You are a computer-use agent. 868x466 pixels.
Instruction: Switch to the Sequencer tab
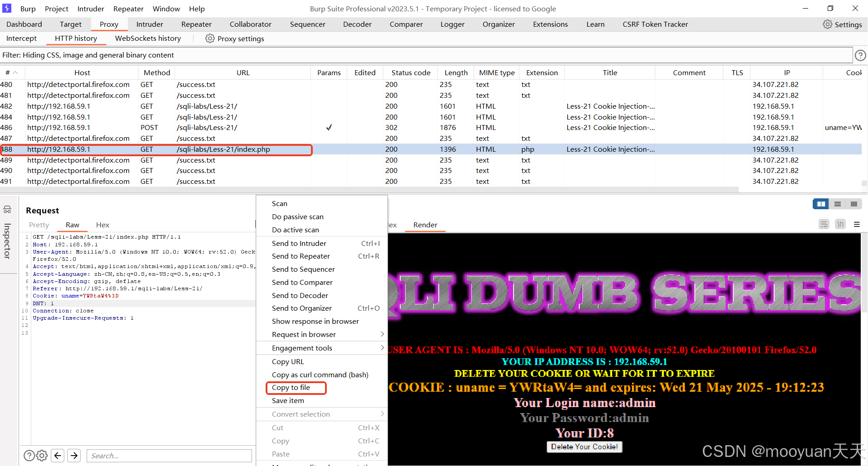[308, 24]
